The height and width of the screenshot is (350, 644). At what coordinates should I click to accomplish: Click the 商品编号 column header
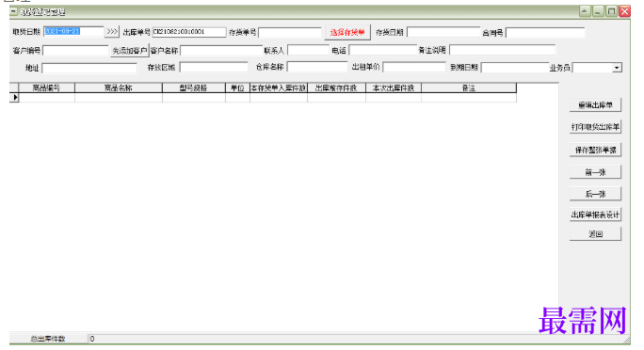point(46,87)
